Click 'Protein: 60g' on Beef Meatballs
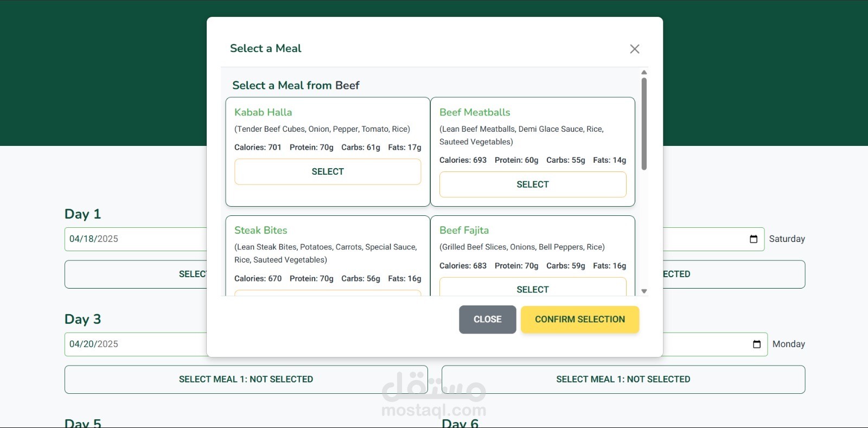The height and width of the screenshot is (428, 868). [x=516, y=161]
